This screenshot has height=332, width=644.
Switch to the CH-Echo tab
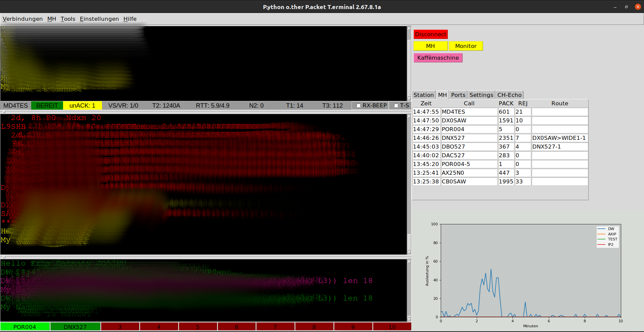tap(509, 95)
